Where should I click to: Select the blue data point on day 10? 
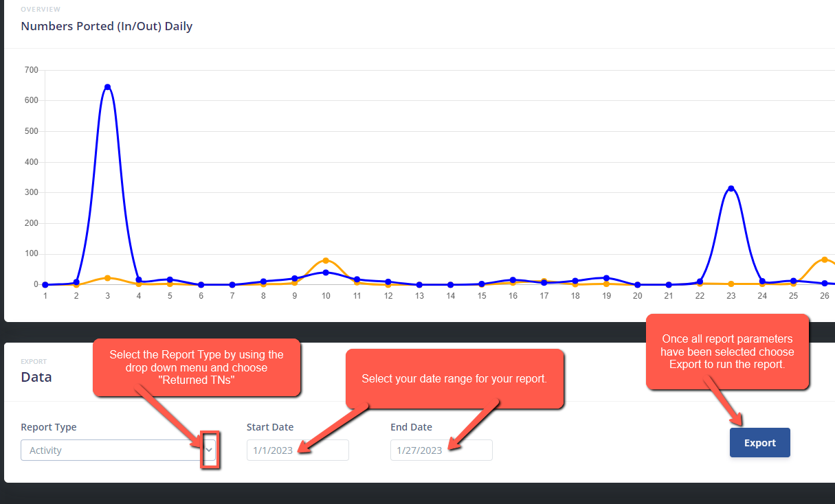point(326,273)
